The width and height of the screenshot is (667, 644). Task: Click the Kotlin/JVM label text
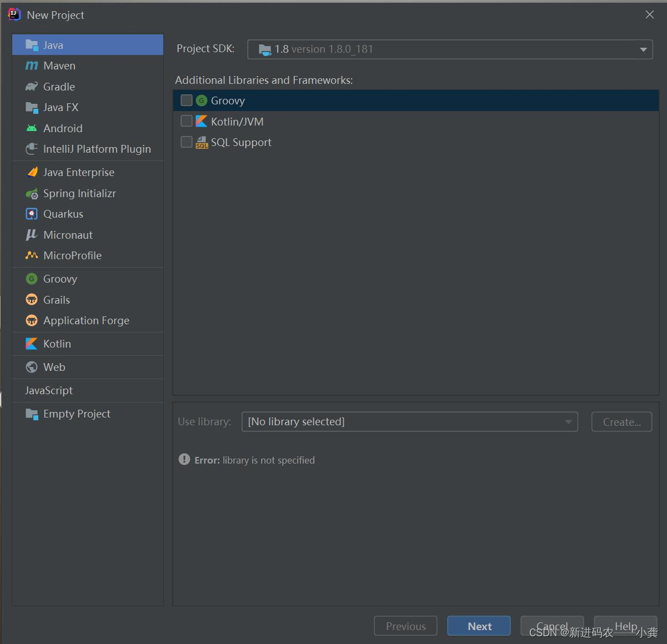coord(237,122)
